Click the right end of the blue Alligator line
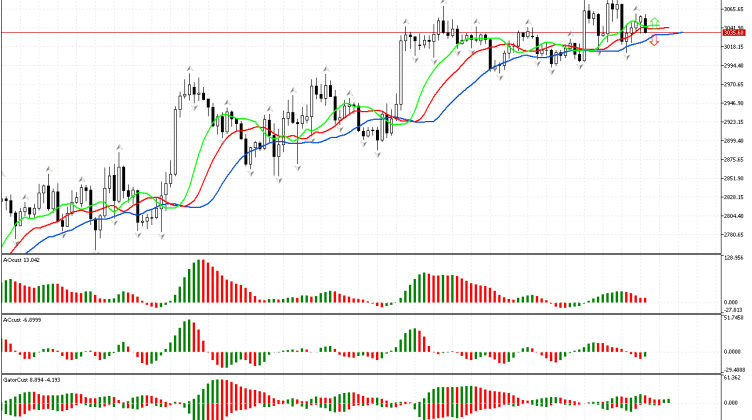Viewport: 752px width, 420px height. tap(682, 33)
